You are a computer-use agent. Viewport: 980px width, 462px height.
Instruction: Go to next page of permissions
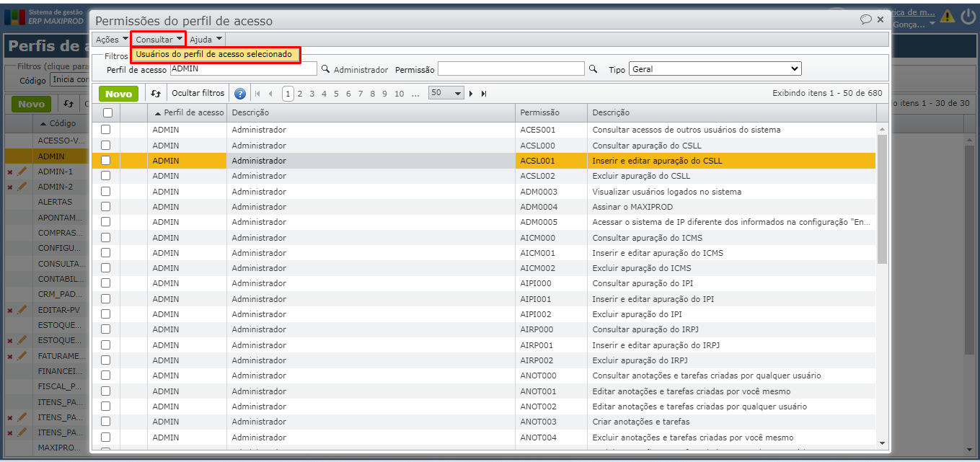[x=472, y=94]
